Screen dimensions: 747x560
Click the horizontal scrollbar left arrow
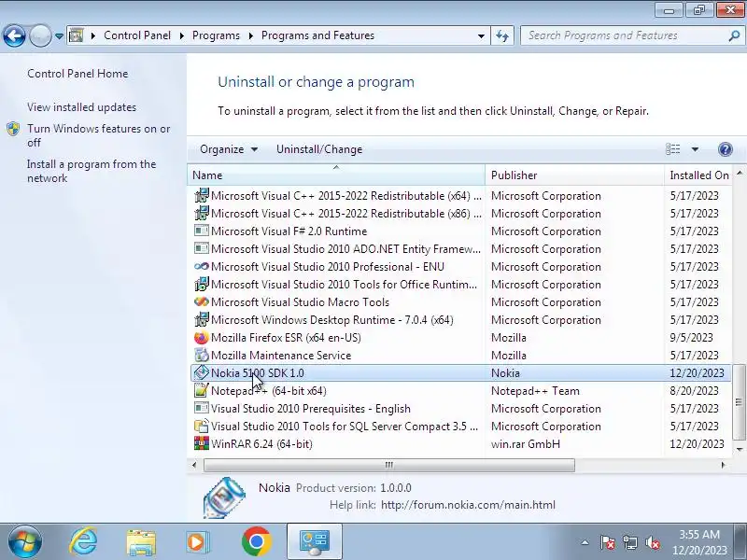pyautogui.click(x=194, y=465)
